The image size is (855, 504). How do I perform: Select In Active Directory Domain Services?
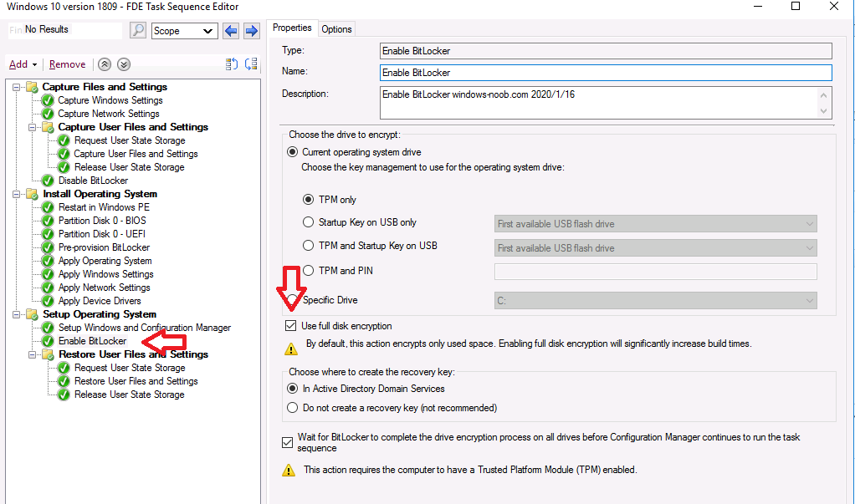click(292, 389)
